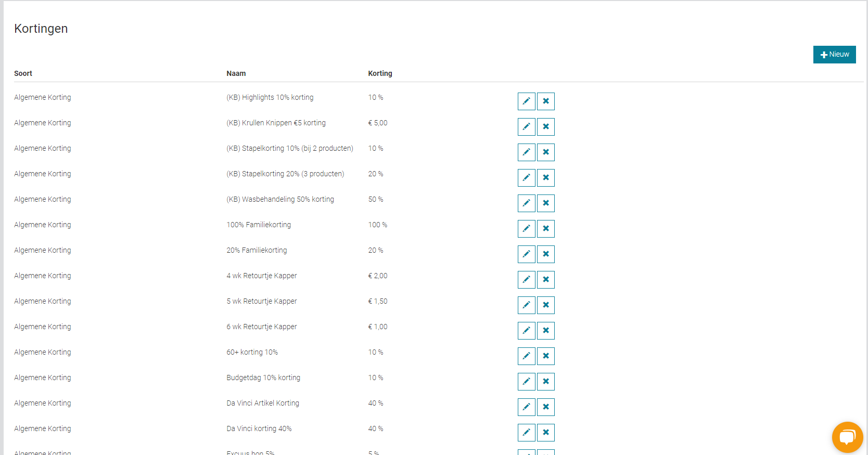
Task: Delete the Da Vinci Artikel Korting row
Action: click(545, 407)
